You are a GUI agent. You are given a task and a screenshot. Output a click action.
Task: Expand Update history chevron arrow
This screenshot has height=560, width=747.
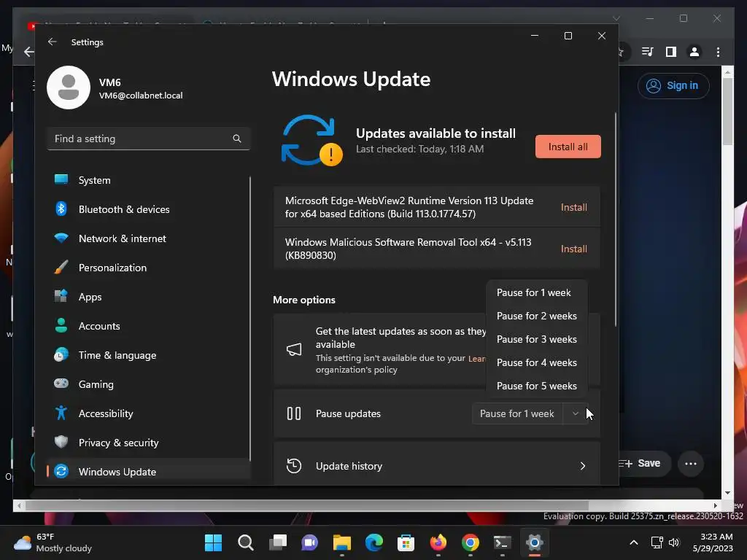coord(583,466)
